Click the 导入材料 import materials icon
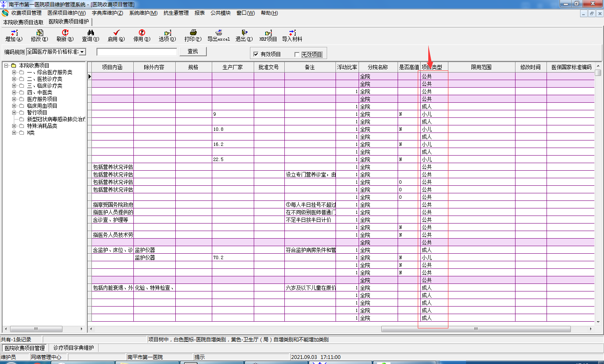This screenshot has width=604, height=364. coord(292,36)
